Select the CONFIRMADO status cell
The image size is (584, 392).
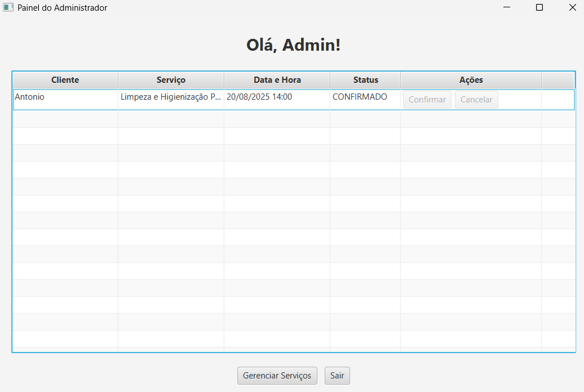[365, 100]
